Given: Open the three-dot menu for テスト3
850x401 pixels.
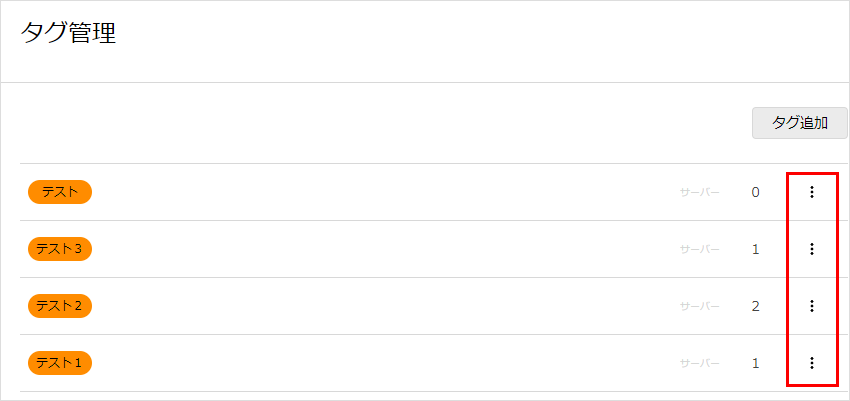Looking at the screenshot, I should (812, 249).
